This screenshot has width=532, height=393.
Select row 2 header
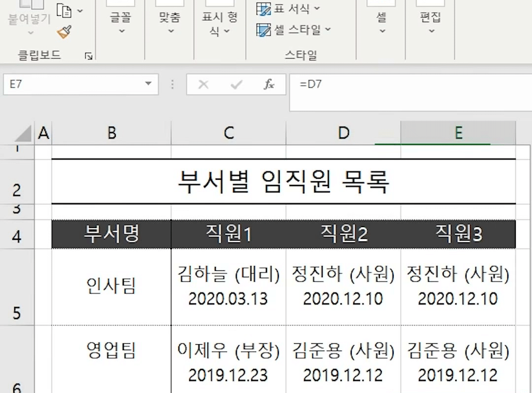(x=17, y=182)
